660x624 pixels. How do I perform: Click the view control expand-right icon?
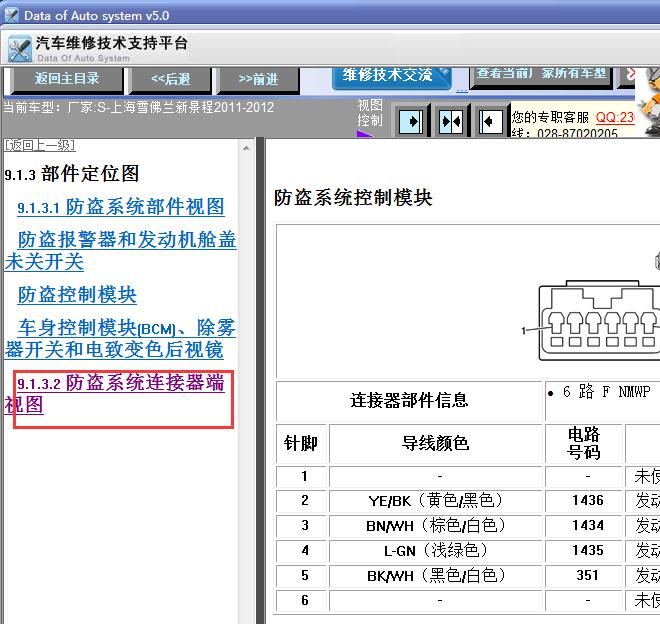pyautogui.click(x=411, y=122)
